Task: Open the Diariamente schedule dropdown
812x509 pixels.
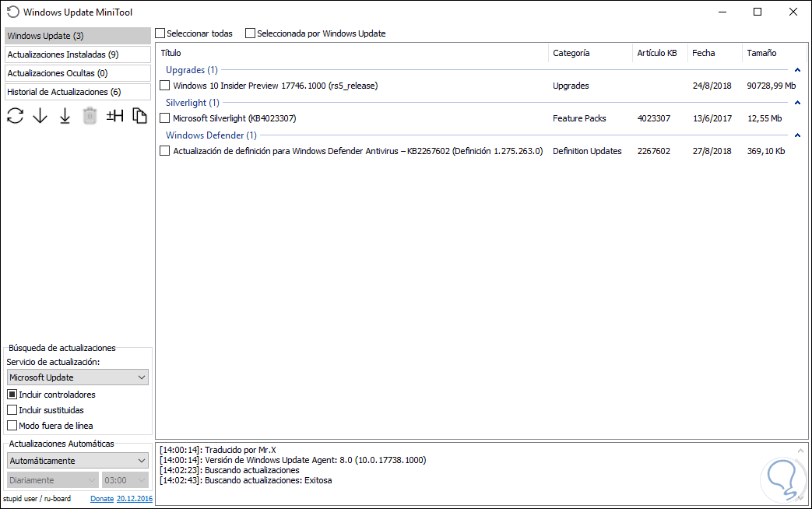Action: [53, 480]
